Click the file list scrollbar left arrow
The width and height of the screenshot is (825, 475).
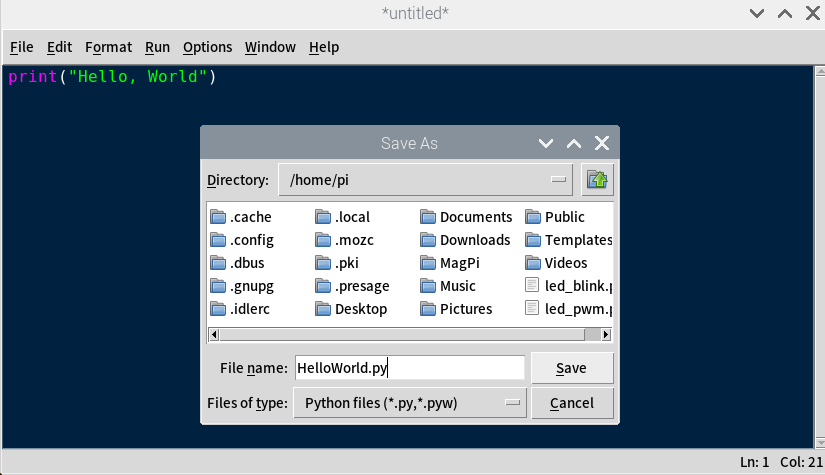click(214, 335)
